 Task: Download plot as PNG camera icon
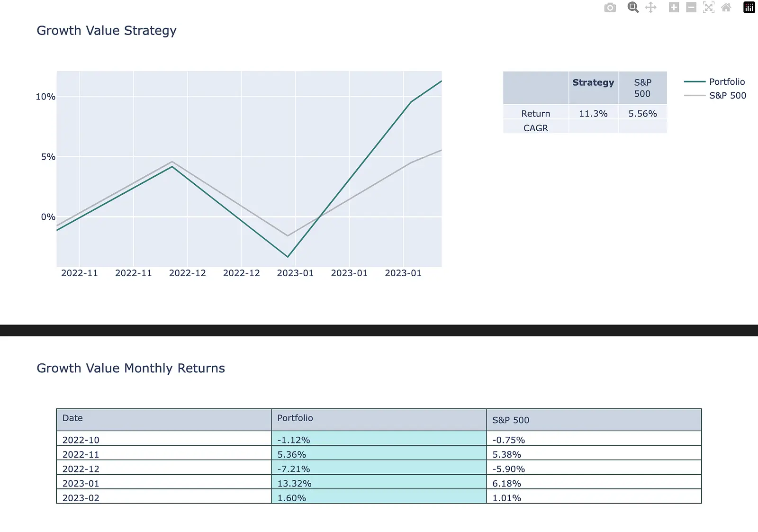(x=610, y=8)
